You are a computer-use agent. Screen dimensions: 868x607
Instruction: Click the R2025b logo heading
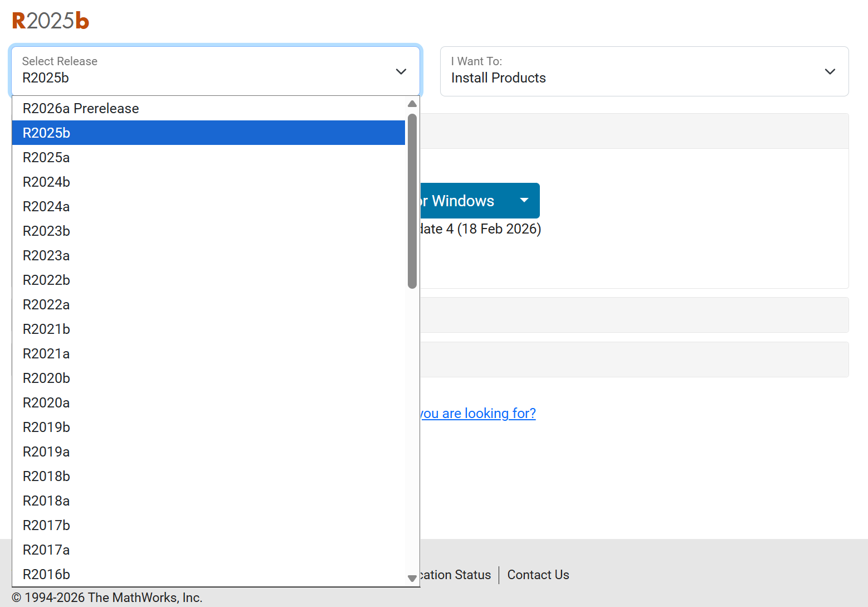point(51,21)
